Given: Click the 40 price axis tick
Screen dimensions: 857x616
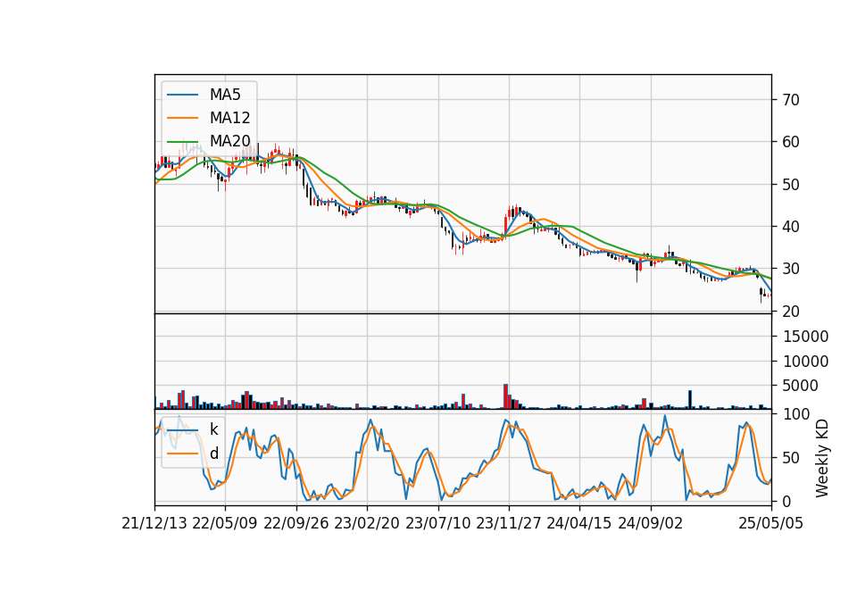Looking at the screenshot, I should (791, 226).
